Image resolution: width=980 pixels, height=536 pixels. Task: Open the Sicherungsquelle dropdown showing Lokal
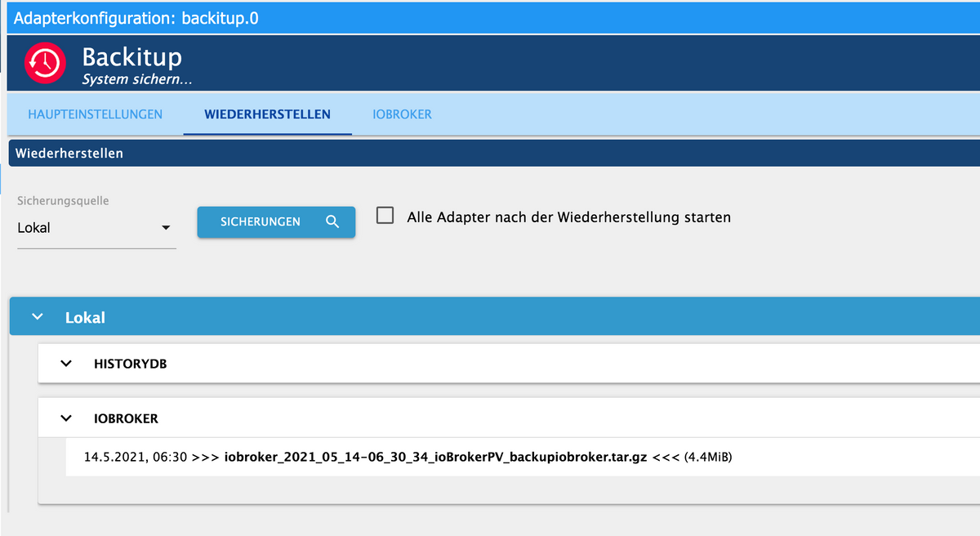pyautogui.click(x=96, y=228)
